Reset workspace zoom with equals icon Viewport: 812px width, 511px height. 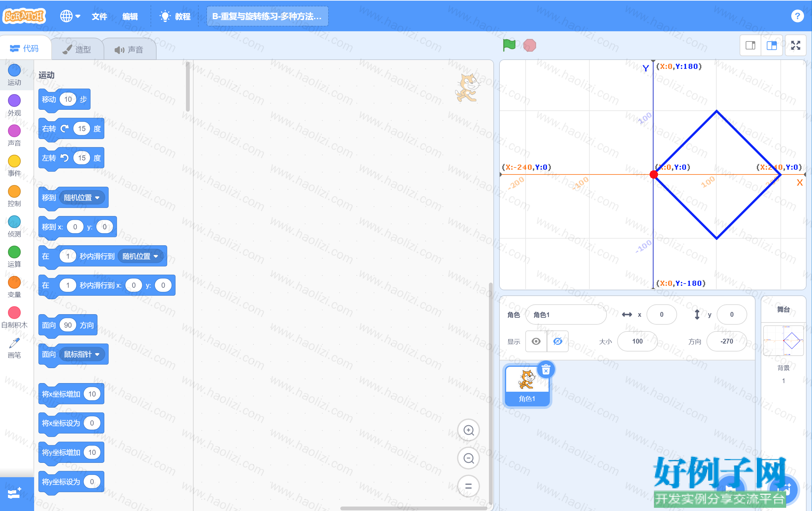coord(469,486)
